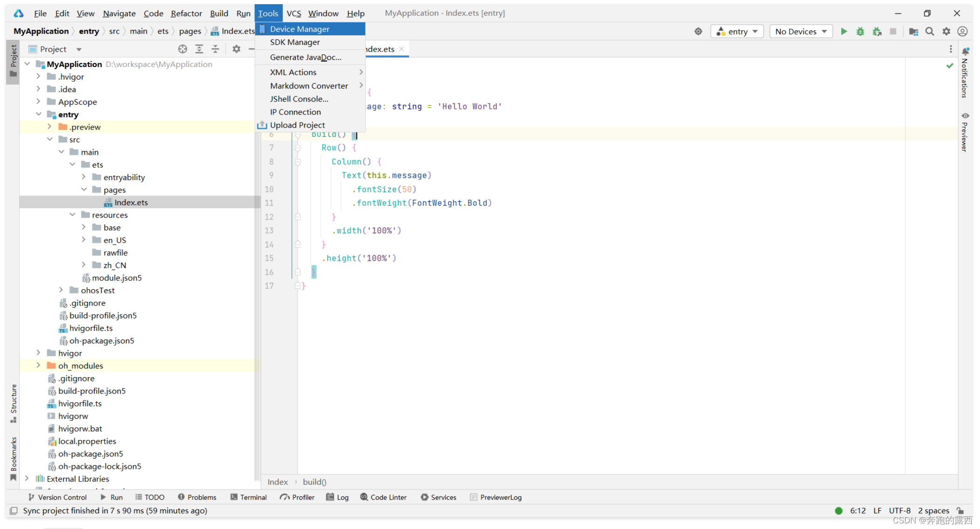Click the magnifier search icon in the top toolbar
Image resolution: width=980 pixels, height=529 pixels.
[930, 32]
